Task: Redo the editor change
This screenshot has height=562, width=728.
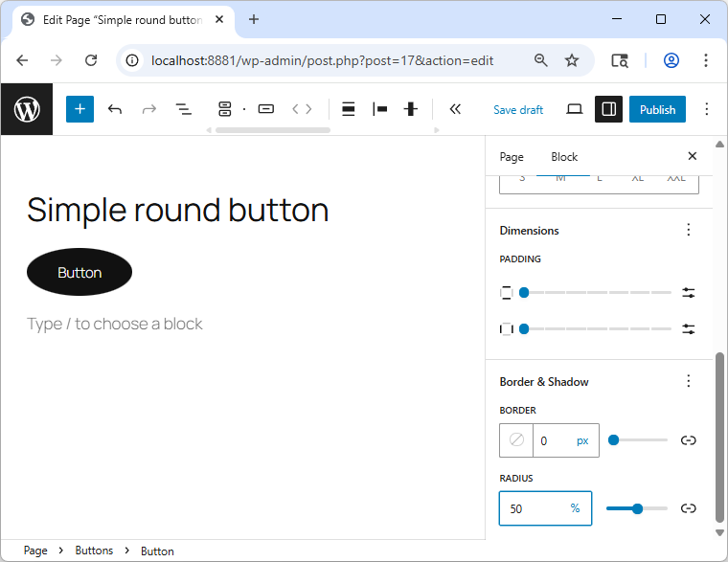Action: pyautogui.click(x=149, y=109)
